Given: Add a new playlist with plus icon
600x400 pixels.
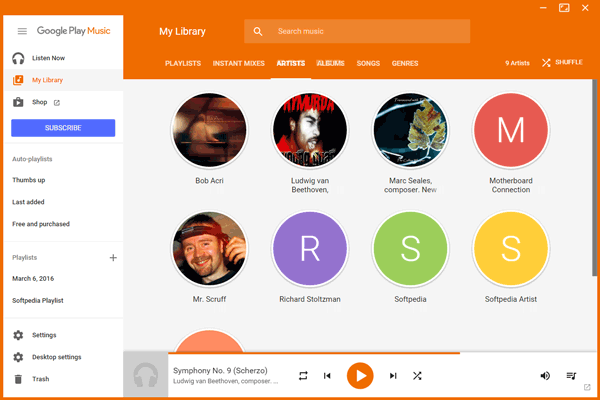Looking at the screenshot, I should coord(113,258).
